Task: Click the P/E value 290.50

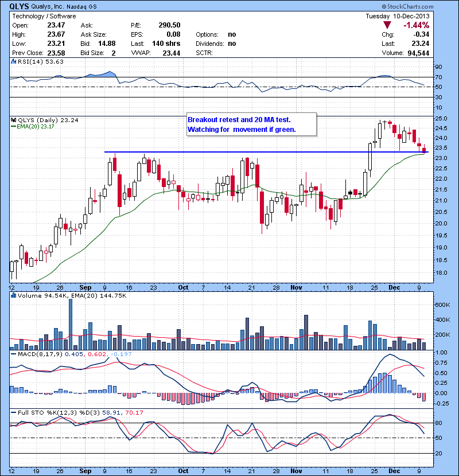Action: pos(169,25)
